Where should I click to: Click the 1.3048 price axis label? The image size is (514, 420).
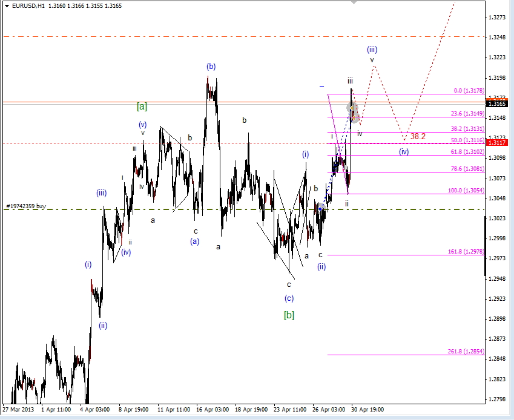497,199
